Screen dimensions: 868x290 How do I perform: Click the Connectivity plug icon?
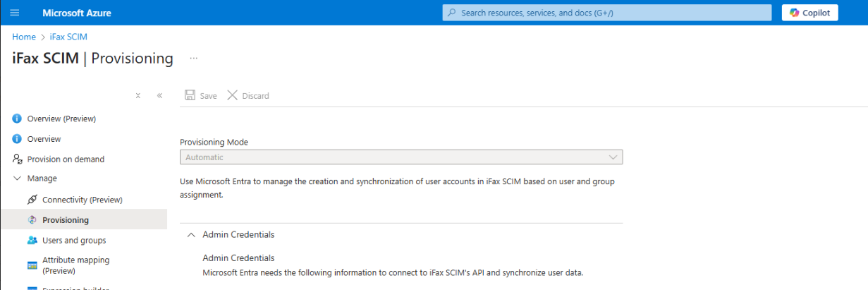coord(32,200)
